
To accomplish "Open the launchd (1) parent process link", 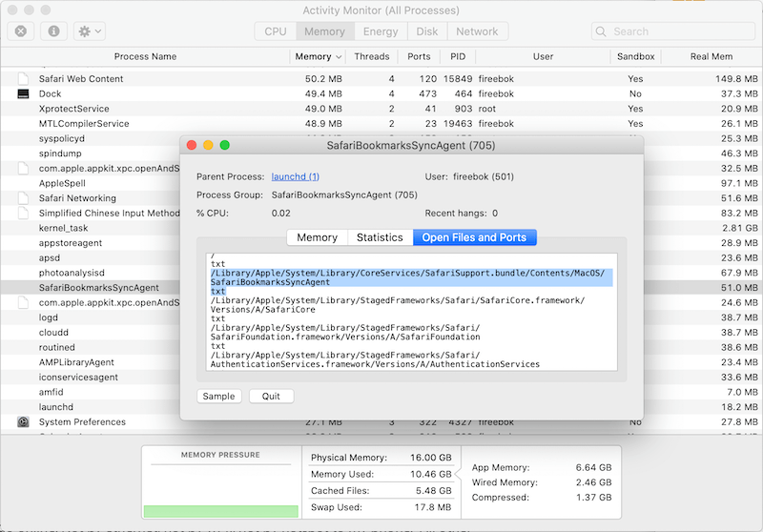I will click(296, 176).
